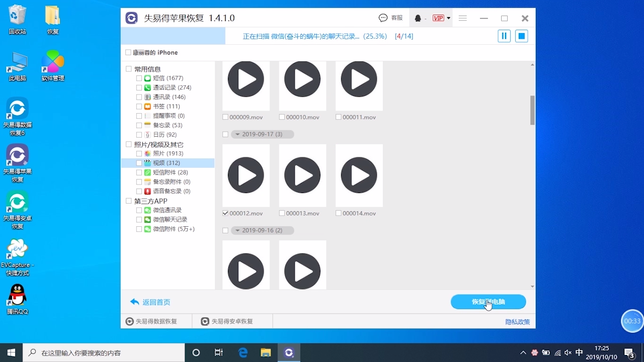Screen dimensions: 644x362
Task: Open the 短信附件 attachments category
Action: pos(171,172)
